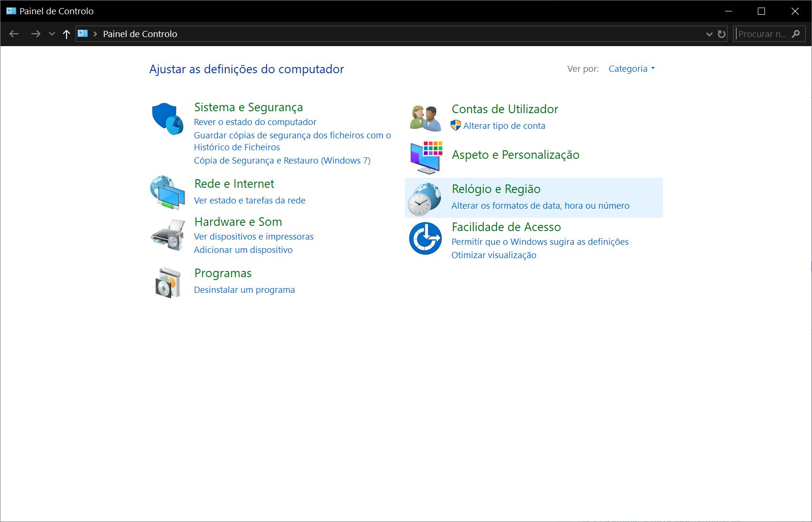Open the recent locations dropdown arrow
The width and height of the screenshot is (812, 522).
point(52,34)
